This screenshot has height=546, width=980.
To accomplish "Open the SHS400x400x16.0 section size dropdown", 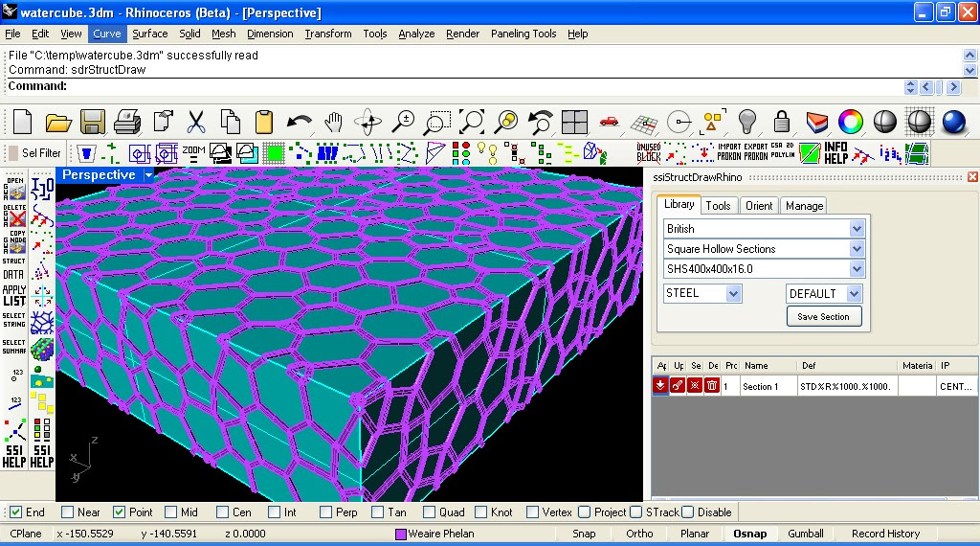I will [857, 269].
